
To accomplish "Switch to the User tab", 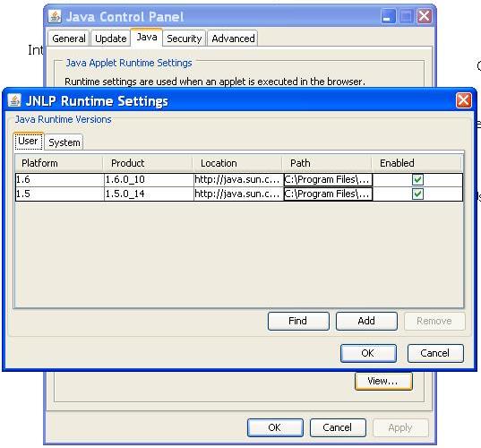I will [29, 142].
